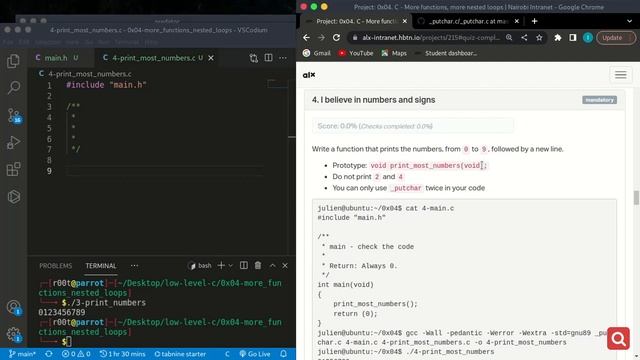Select the TERMINAL panel tab
Viewport: 640px width, 360px height.
pyautogui.click(x=101, y=266)
